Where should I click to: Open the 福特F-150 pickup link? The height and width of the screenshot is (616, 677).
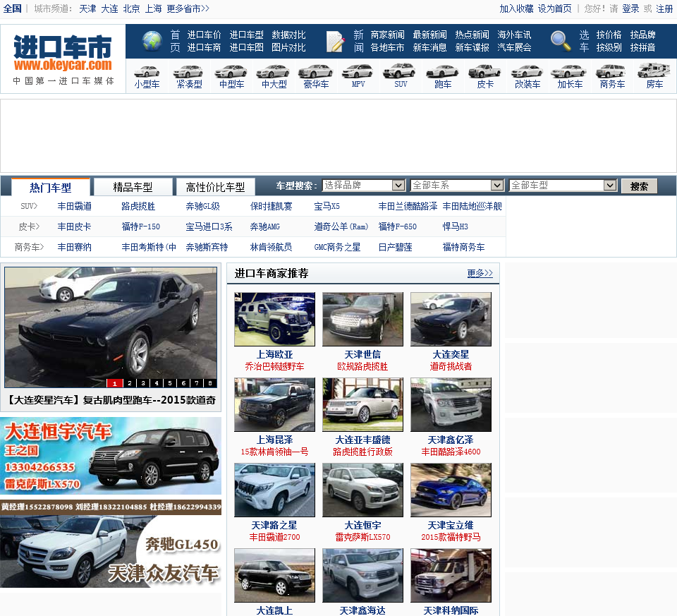click(141, 227)
